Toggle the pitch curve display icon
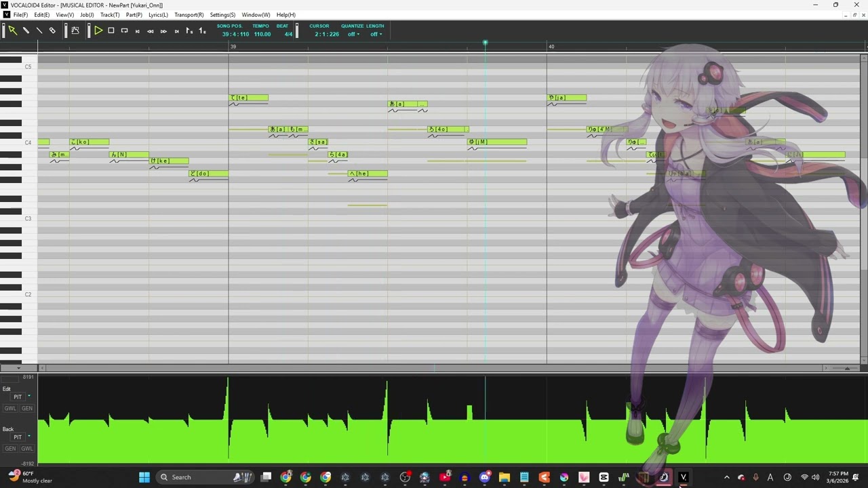 75,30
